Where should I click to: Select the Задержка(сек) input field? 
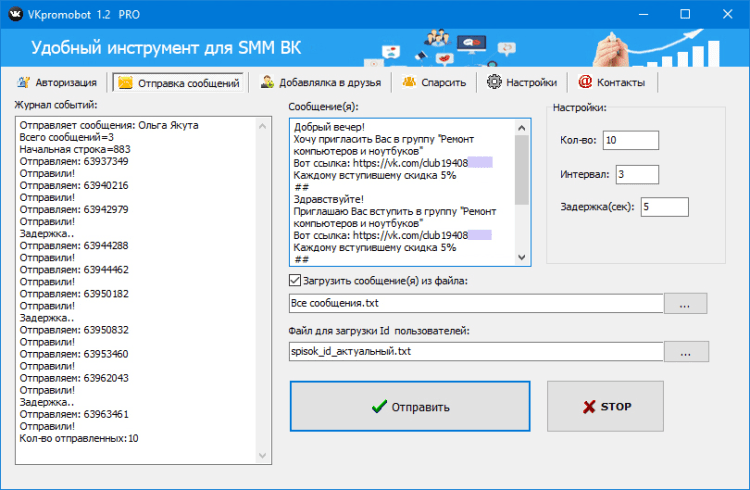[664, 207]
